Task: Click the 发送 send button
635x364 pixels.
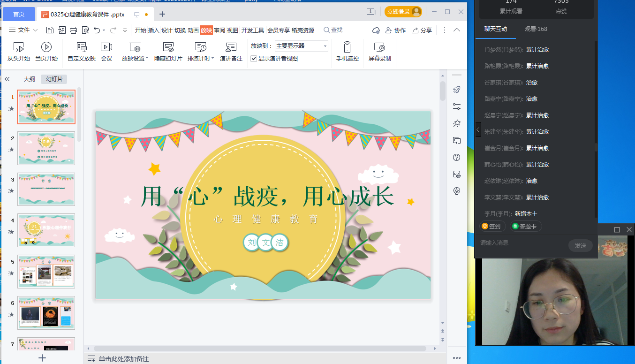Action: tap(581, 245)
